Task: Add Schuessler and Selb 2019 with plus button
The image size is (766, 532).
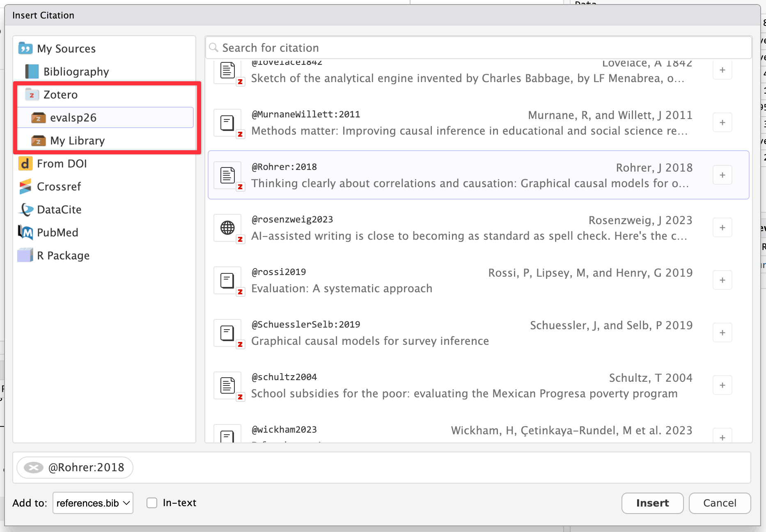Action: pos(722,333)
